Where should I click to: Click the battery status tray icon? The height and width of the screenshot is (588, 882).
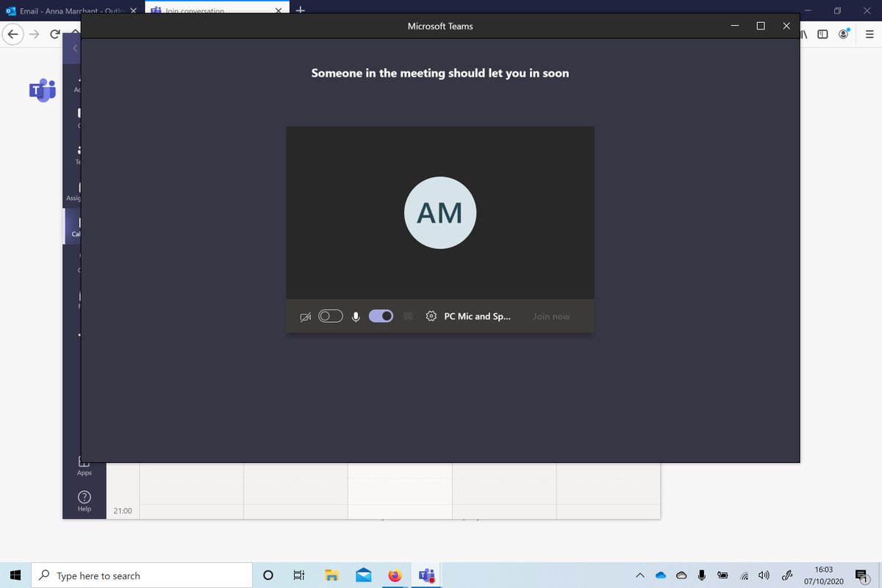coord(723,576)
